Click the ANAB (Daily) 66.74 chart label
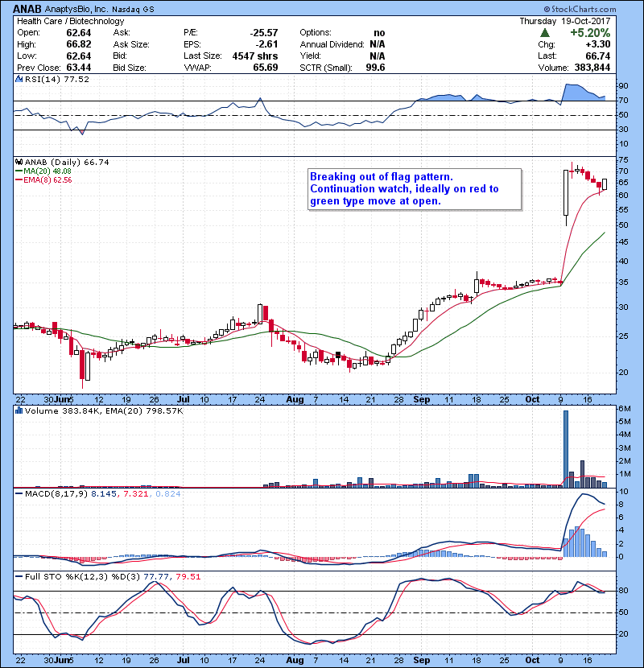Viewport: 644px width, 668px height. [x=67, y=163]
